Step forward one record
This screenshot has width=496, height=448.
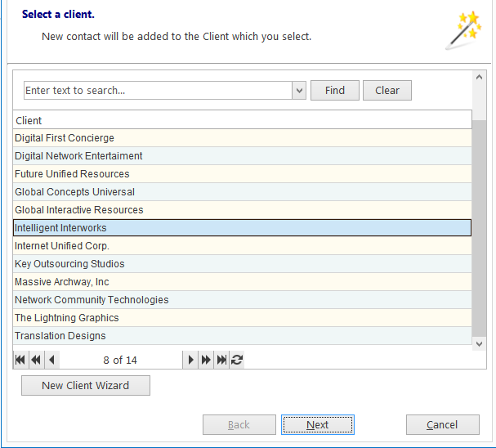coord(190,360)
